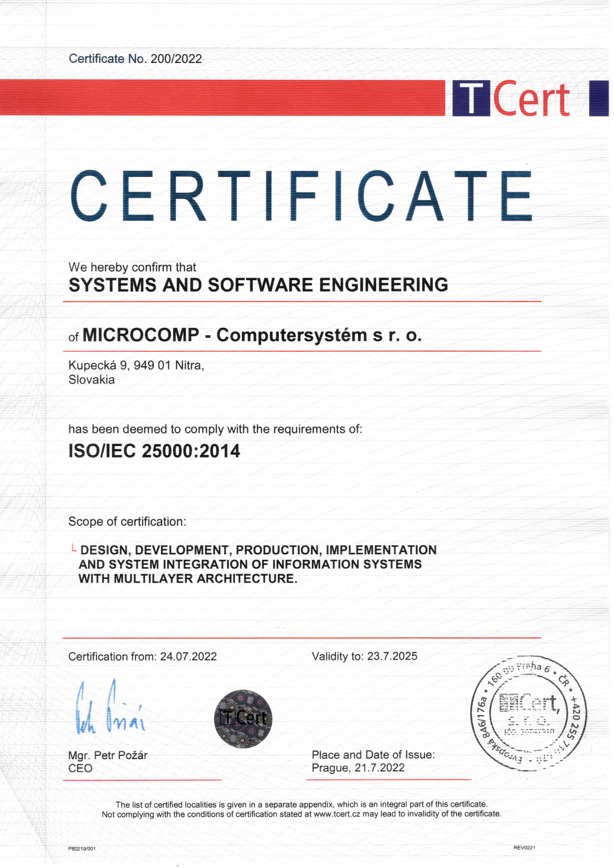This screenshot has width=614, height=868.
Task: Click the red bracket before the scope text
Action: click(74, 549)
